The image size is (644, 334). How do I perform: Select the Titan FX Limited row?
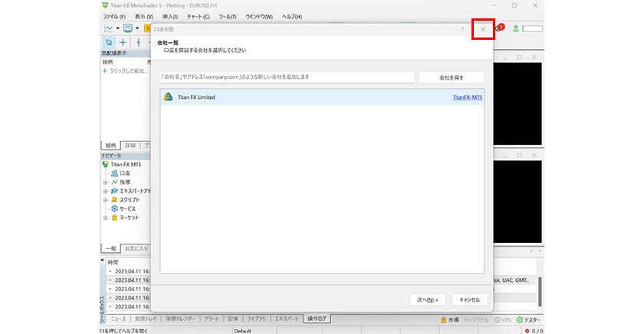(322, 97)
